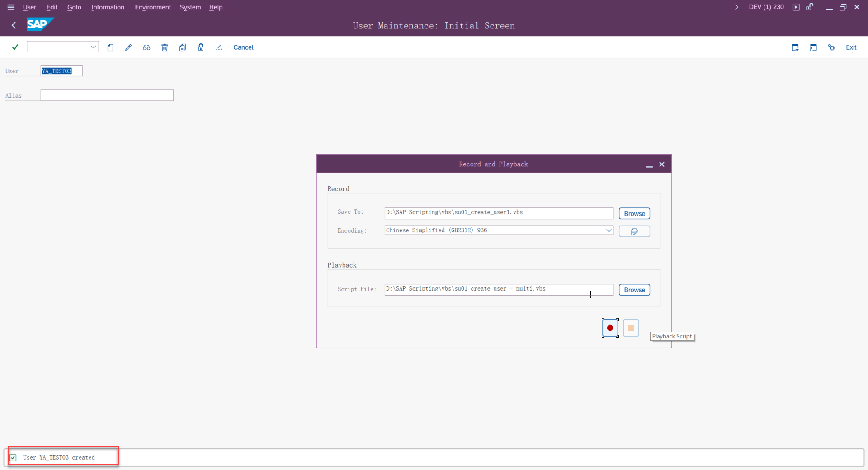Image resolution: width=868 pixels, height=470 pixels.
Task: Click the unlock icon beside DEV system info
Action: [810, 7]
